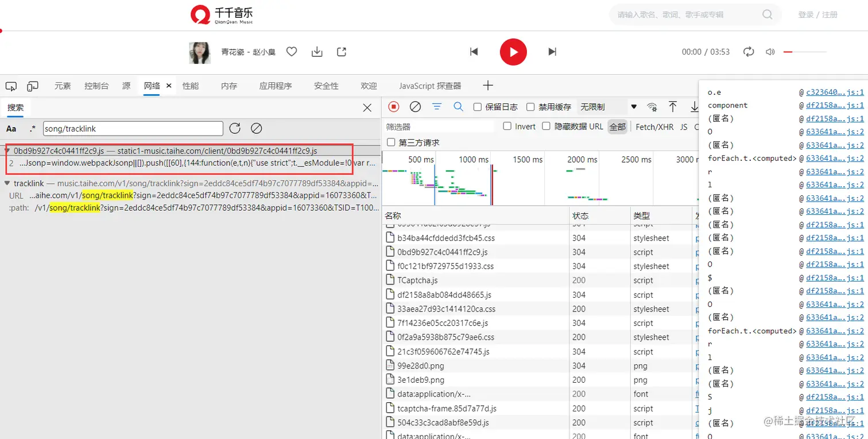Toggle the network filter funnel icon

pos(437,106)
